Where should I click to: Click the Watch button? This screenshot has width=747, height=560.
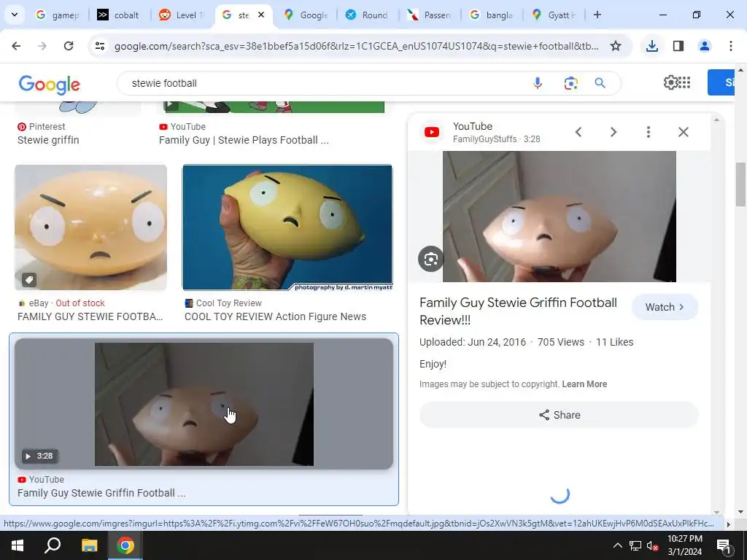click(665, 307)
